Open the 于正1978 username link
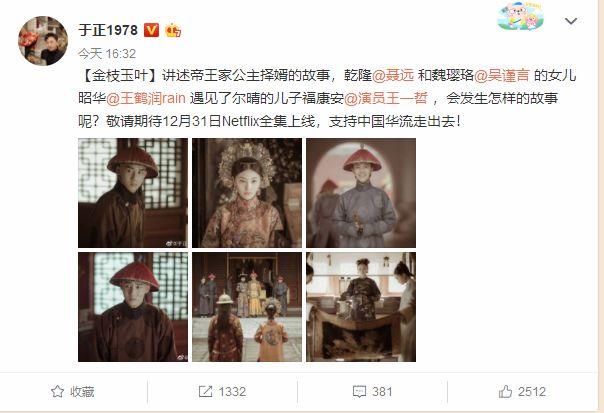Viewport: 604px width, 413px height. [108, 30]
